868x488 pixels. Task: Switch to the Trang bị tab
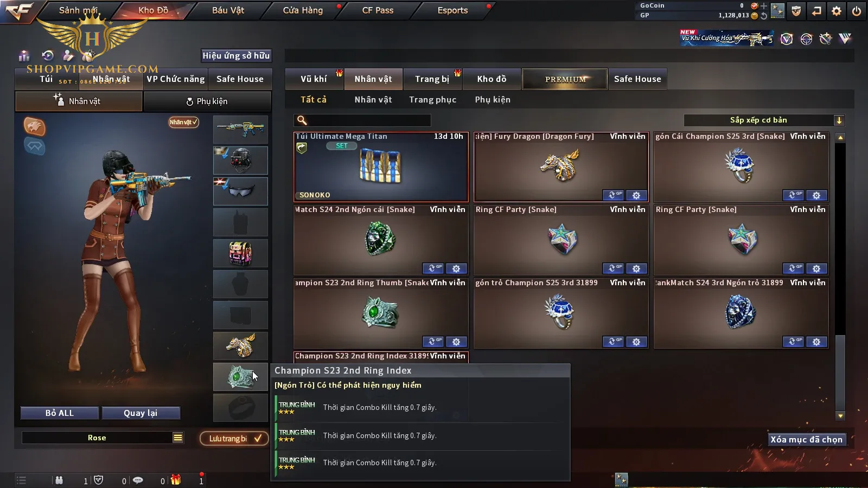point(432,79)
